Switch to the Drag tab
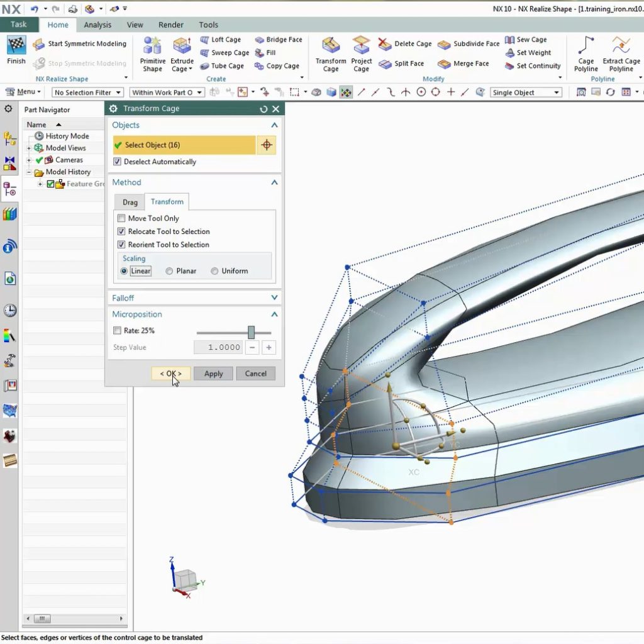This screenshot has width=644, height=644. coord(130,202)
